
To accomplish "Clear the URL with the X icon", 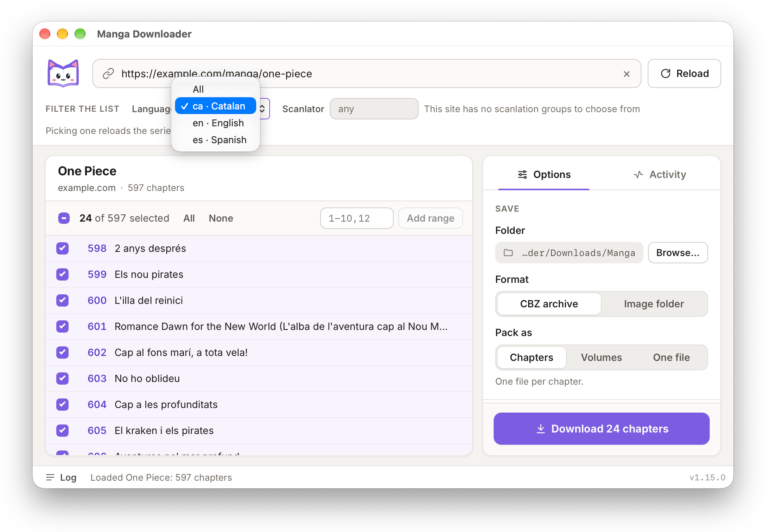I will tap(627, 74).
